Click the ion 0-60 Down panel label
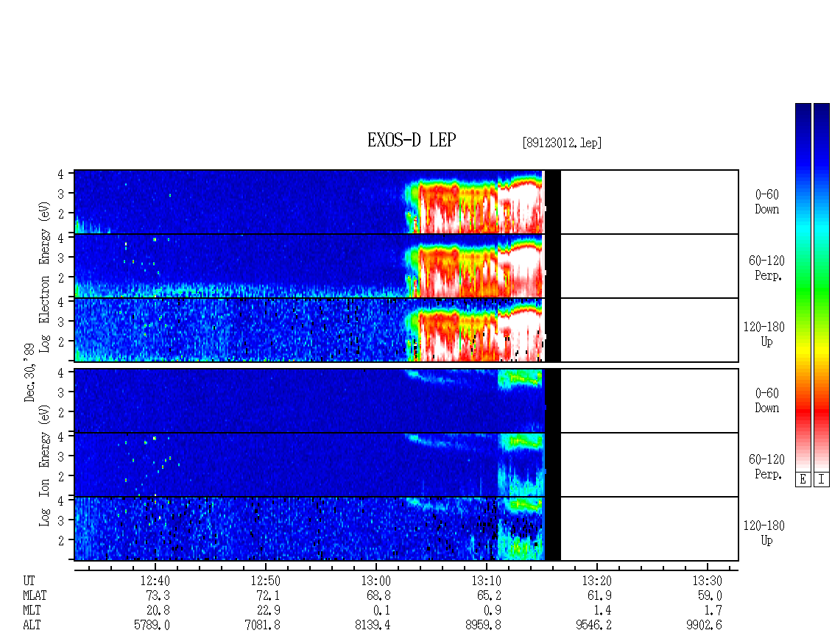 pos(766,400)
